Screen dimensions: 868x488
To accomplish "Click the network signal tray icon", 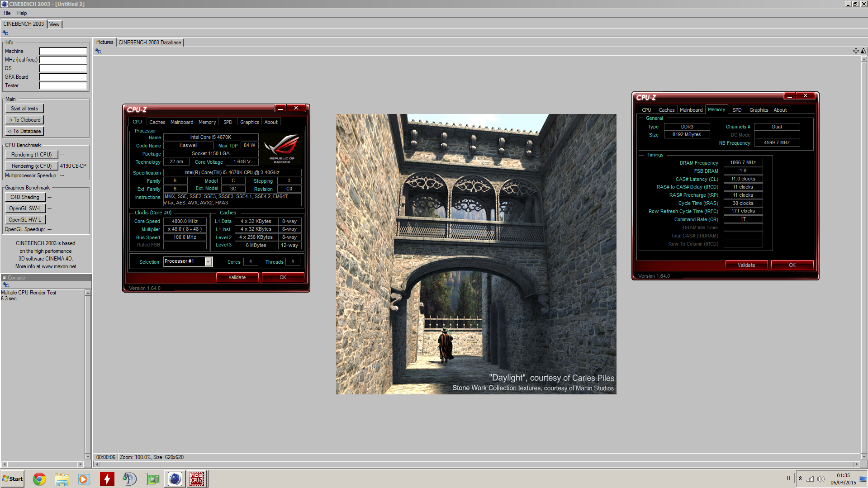I will coord(810,479).
